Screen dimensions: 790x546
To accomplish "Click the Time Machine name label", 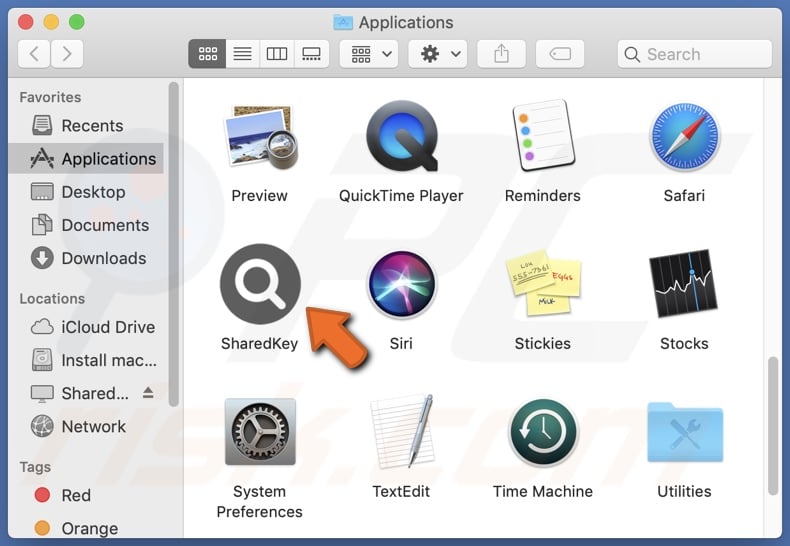I will tap(543, 492).
